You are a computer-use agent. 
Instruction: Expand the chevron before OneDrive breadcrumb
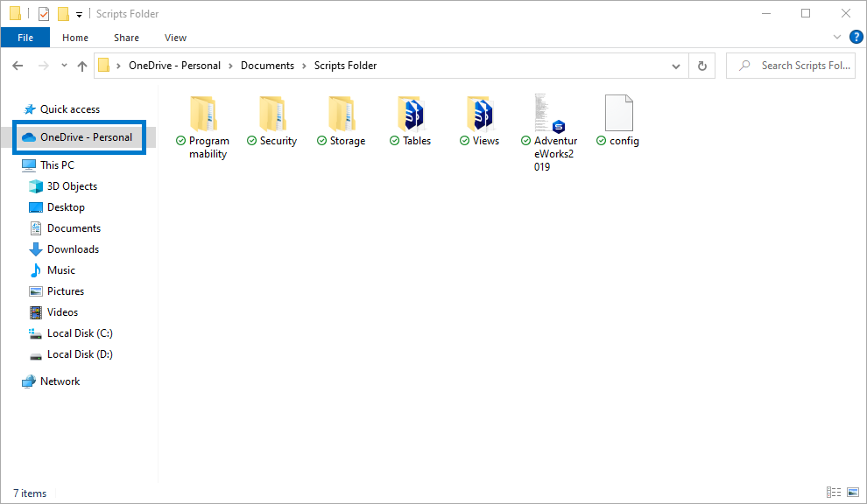pos(118,66)
